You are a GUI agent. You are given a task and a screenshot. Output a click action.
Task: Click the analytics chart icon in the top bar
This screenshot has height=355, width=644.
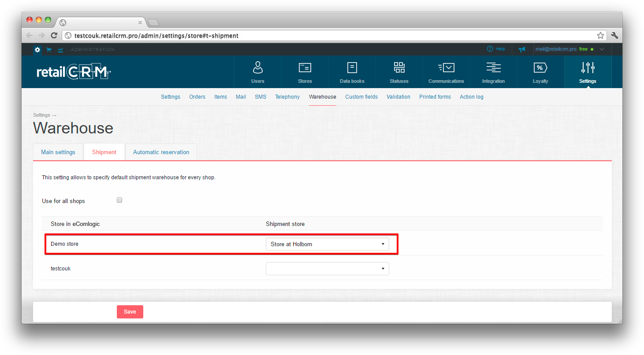[x=60, y=49]
